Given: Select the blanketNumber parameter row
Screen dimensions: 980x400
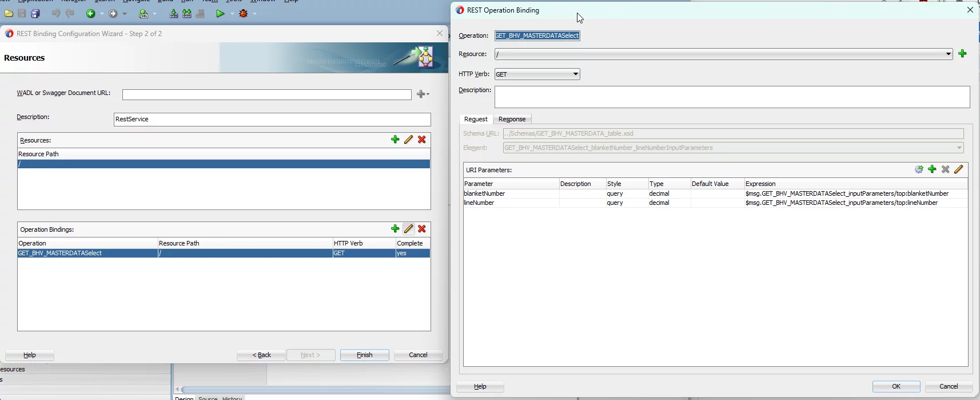Looking at the screenshot, I should click(x=715, y=194).
